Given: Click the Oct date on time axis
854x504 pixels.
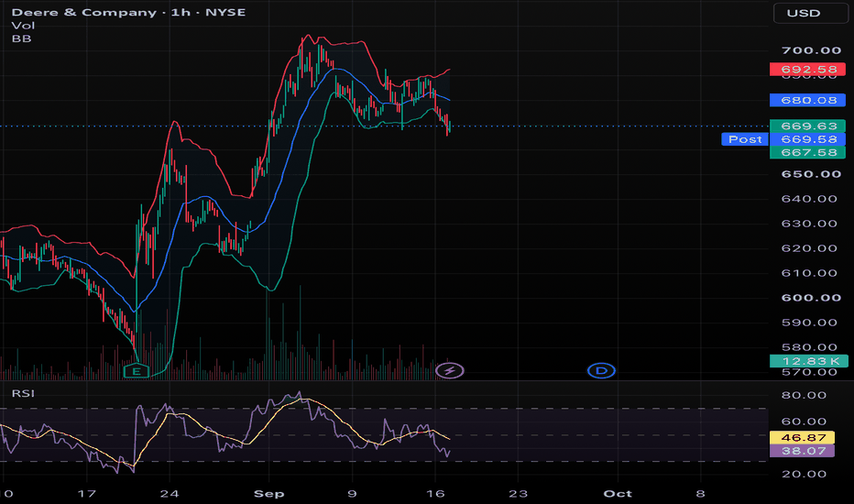Looking at the screenshot, I should [618, 494].
